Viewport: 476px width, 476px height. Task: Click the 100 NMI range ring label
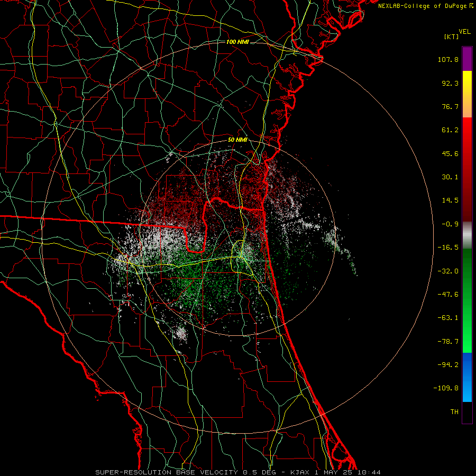[237, 42]
